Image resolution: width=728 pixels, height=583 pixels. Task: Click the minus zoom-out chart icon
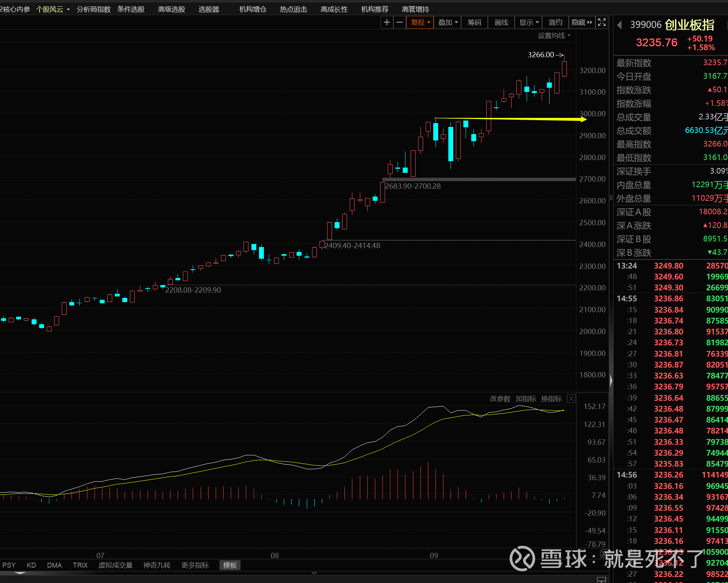[399, 23]
